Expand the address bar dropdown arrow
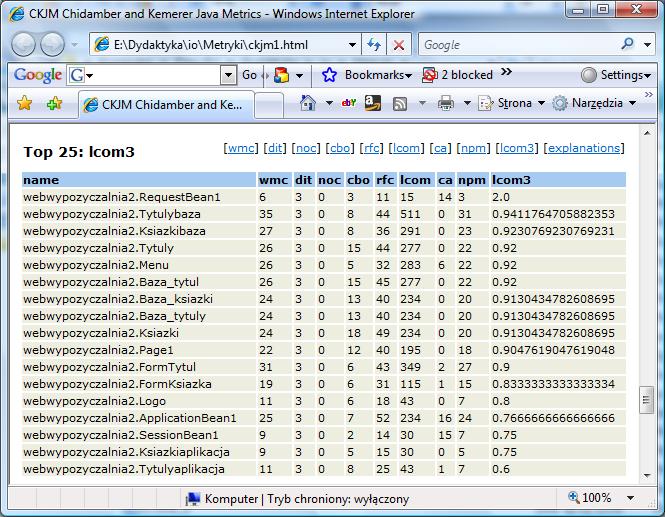The height and width of the screenshot is (517, 665). click(352, 45)
